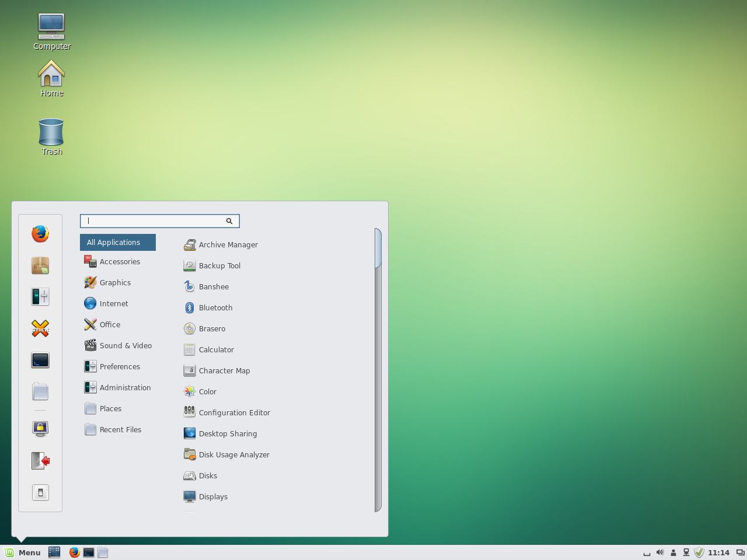Open the Internet category
747x560 pixels.
click(118, 304)
